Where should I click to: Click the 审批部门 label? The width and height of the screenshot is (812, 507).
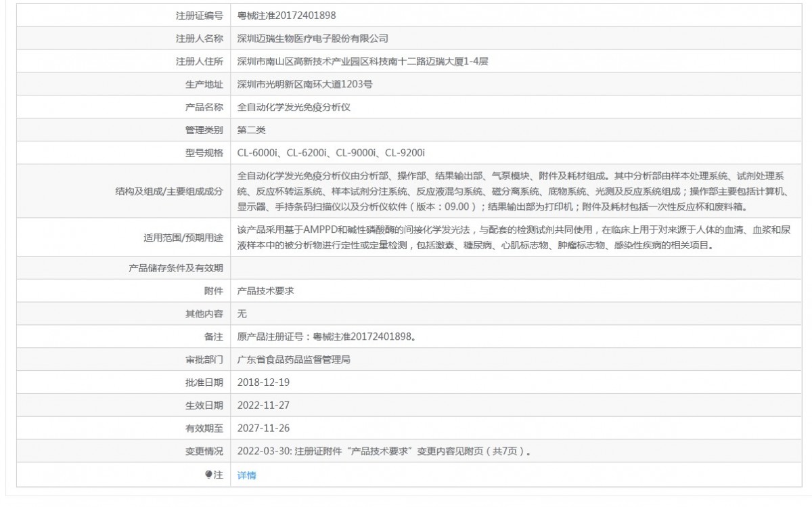204,359
